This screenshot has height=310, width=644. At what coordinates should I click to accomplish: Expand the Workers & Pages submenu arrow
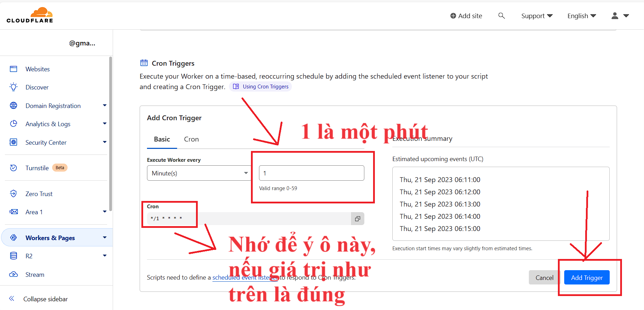click(105, 237)
